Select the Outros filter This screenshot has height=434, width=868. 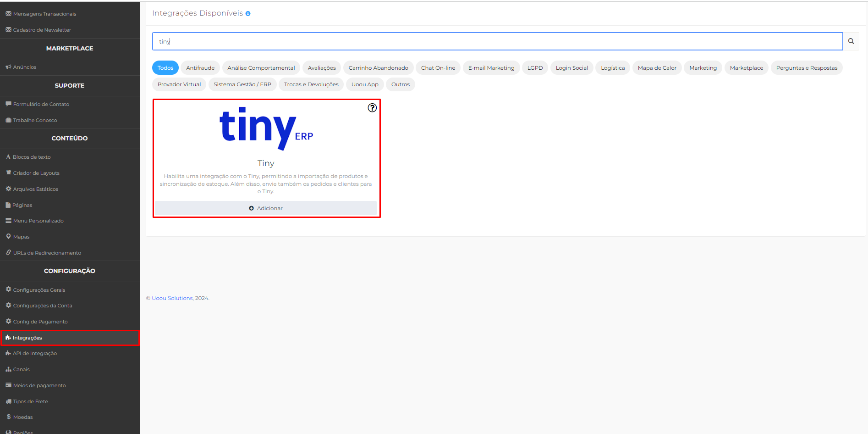401,84
